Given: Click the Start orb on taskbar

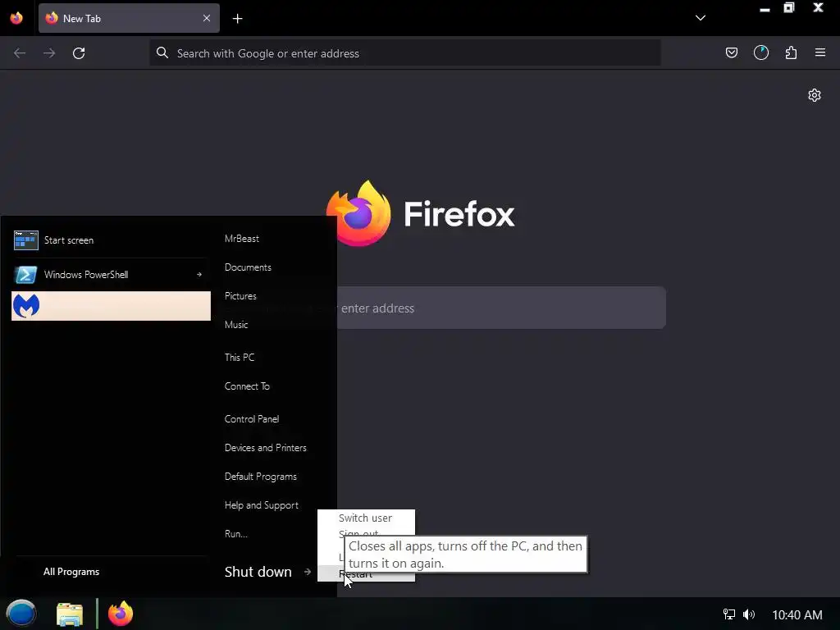Looking at the screenshot, I should point(21,613).
